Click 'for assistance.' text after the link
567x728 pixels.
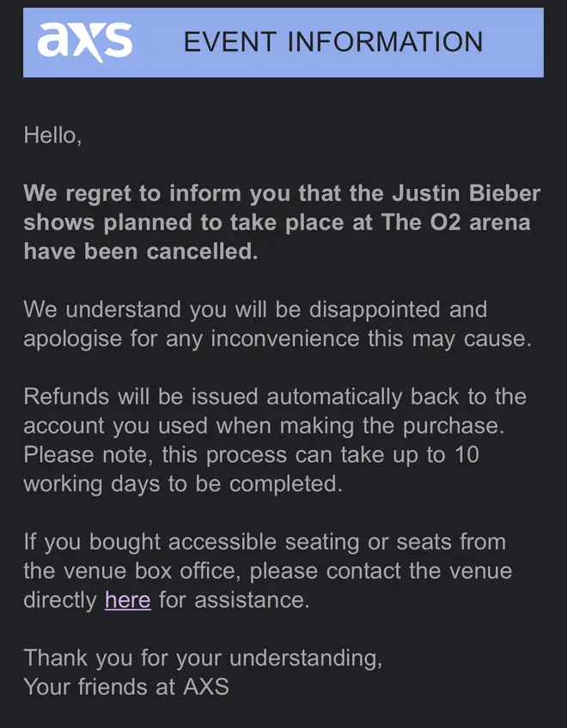[235, 599]
